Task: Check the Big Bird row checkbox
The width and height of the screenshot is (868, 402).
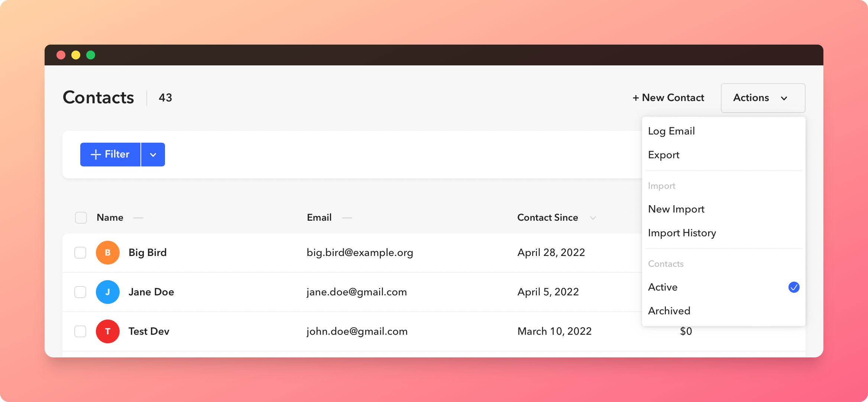Action: [x=80, y=253]
